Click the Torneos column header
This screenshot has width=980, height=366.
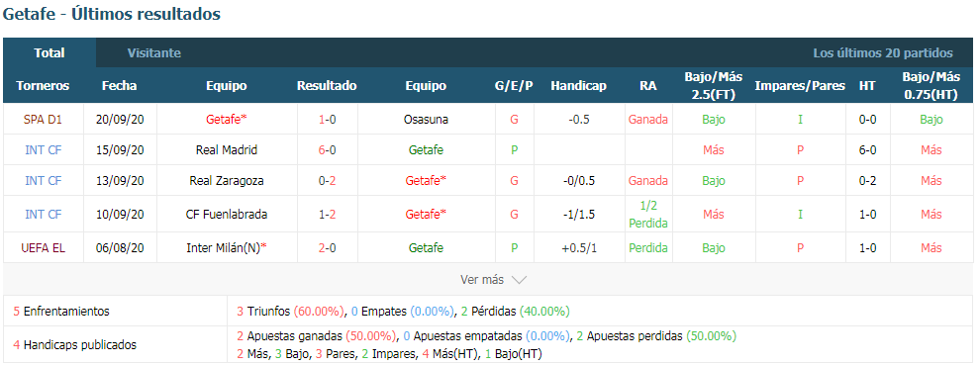click(x=44, y=86)
